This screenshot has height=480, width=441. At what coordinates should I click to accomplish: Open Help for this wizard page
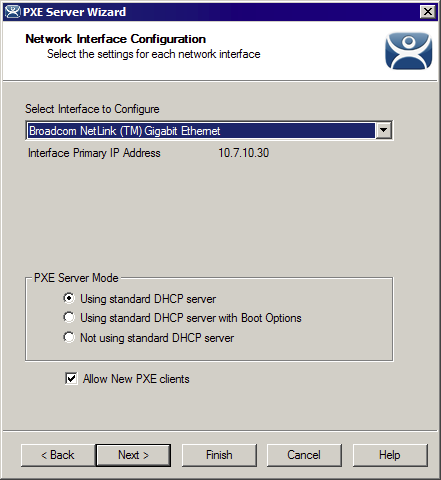pyautogui.click(x=390, y=455)
